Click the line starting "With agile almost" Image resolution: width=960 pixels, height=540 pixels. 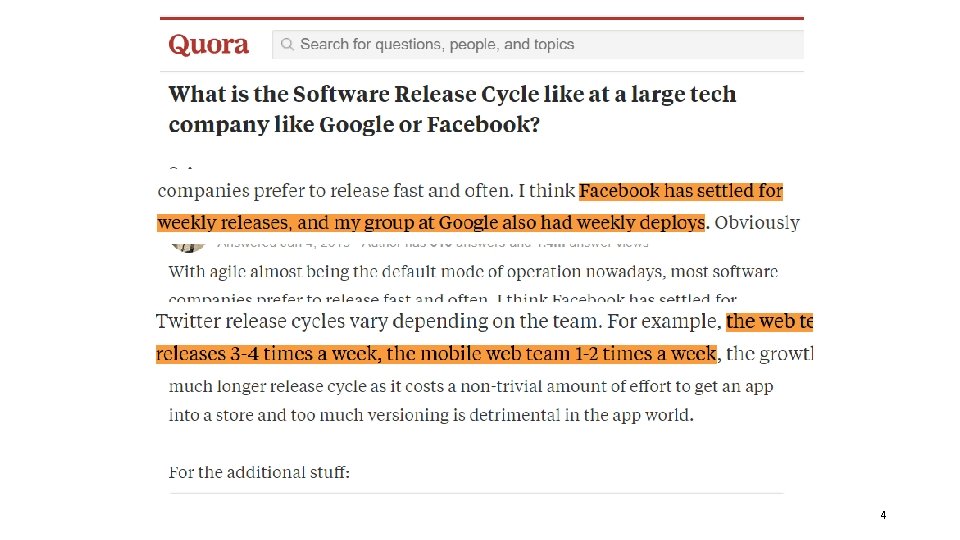pos(473,272)
